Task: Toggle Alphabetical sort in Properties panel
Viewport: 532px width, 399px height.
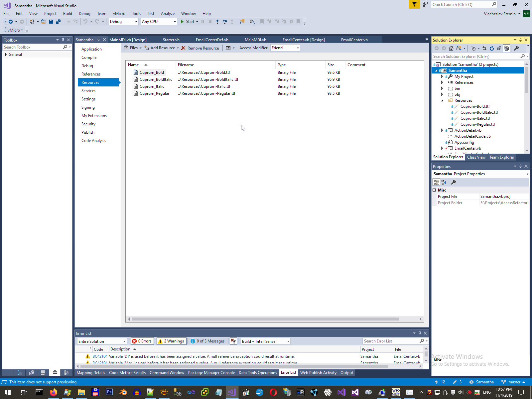Action: point(444,182)
